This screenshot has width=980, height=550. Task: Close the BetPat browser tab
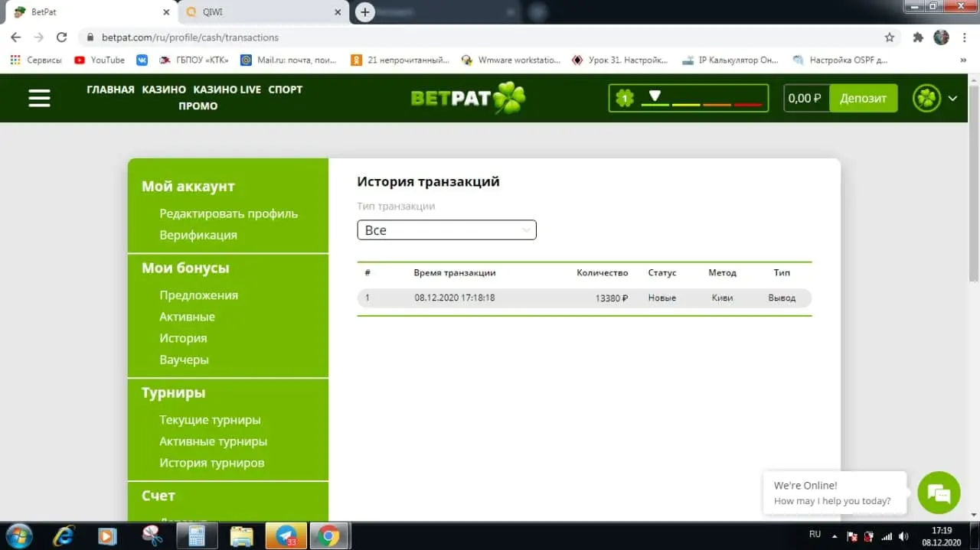tap(165, 12)
